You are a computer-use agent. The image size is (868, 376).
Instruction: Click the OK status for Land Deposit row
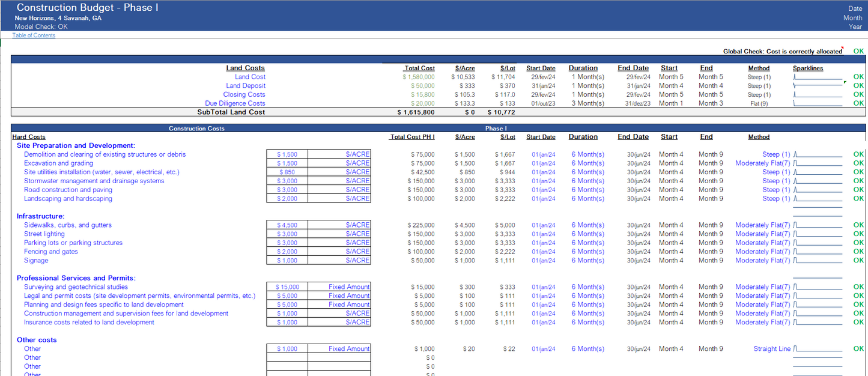click(x=858, y=86)
